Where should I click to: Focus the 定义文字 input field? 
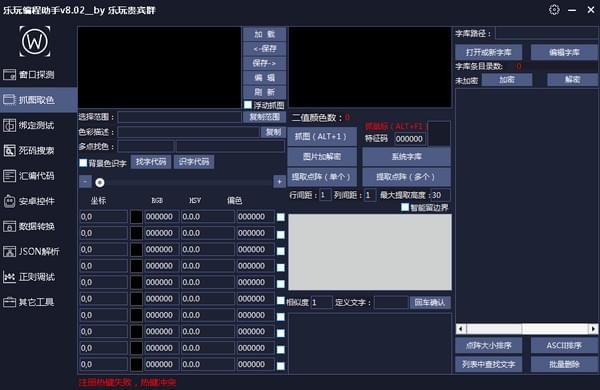pos(391,302)
